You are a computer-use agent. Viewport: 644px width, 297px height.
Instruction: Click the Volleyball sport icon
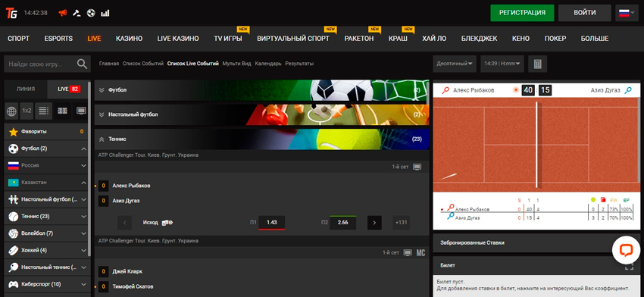click(x=14, y=233)
